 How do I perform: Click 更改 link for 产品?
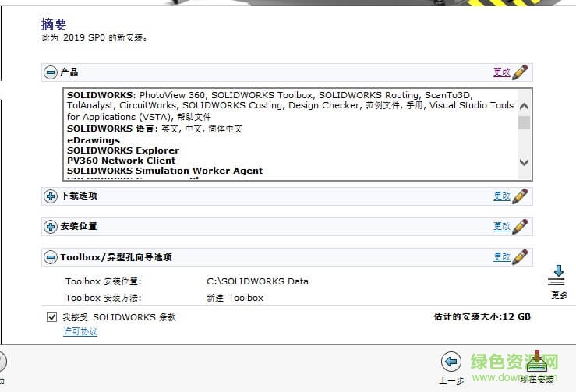[501, 72]
